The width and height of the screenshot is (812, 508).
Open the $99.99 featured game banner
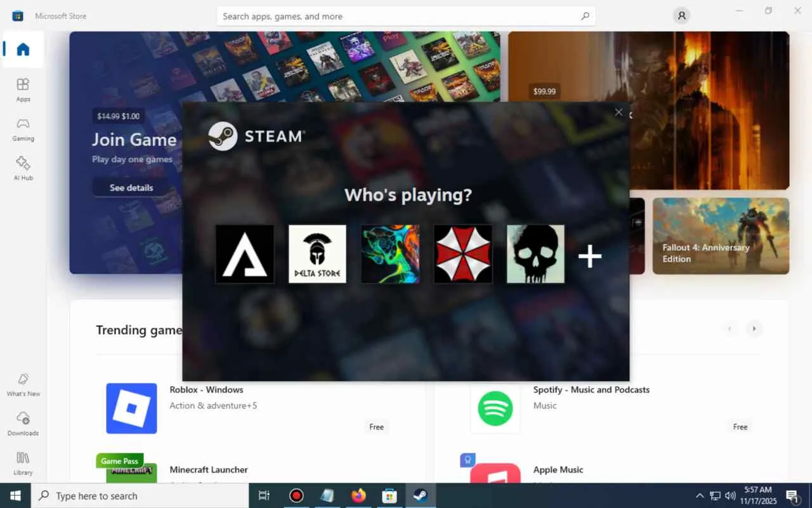pos(648,110)
